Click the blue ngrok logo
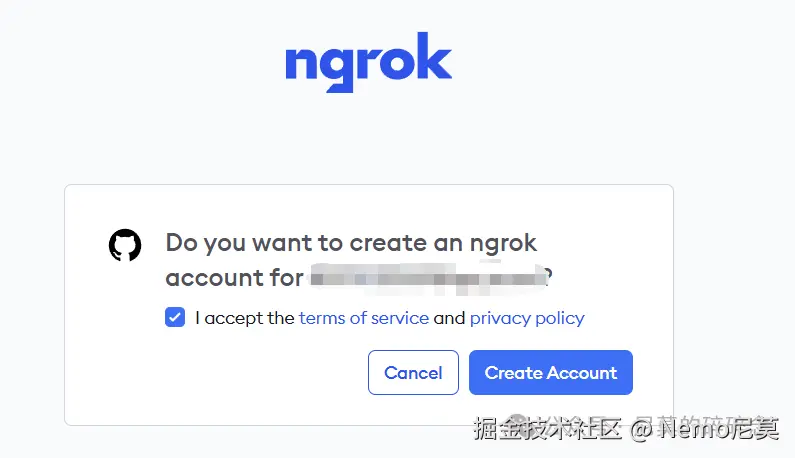The height and width of the screenshot is (458, 795). [369, 62]
